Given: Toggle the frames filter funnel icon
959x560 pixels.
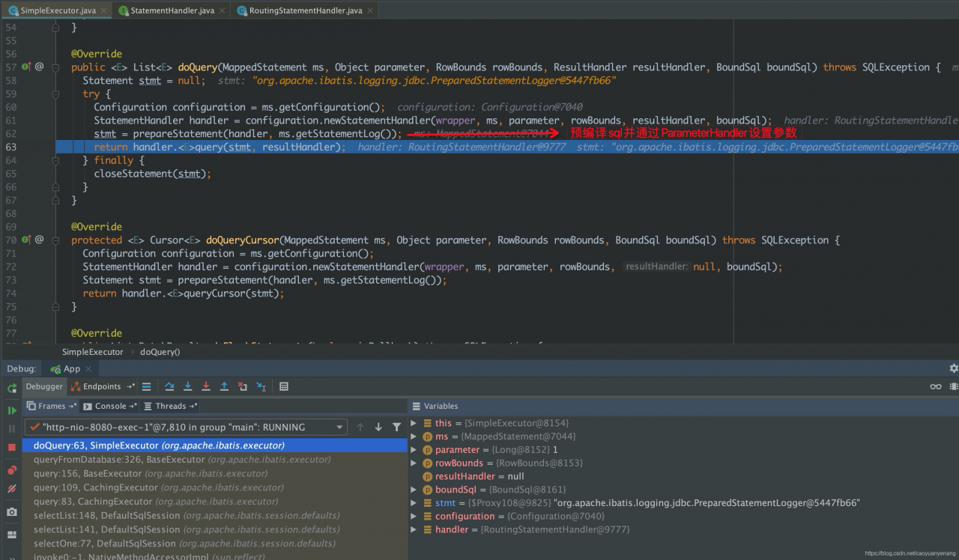Looking at the screenshot, I should pos(396,427).
